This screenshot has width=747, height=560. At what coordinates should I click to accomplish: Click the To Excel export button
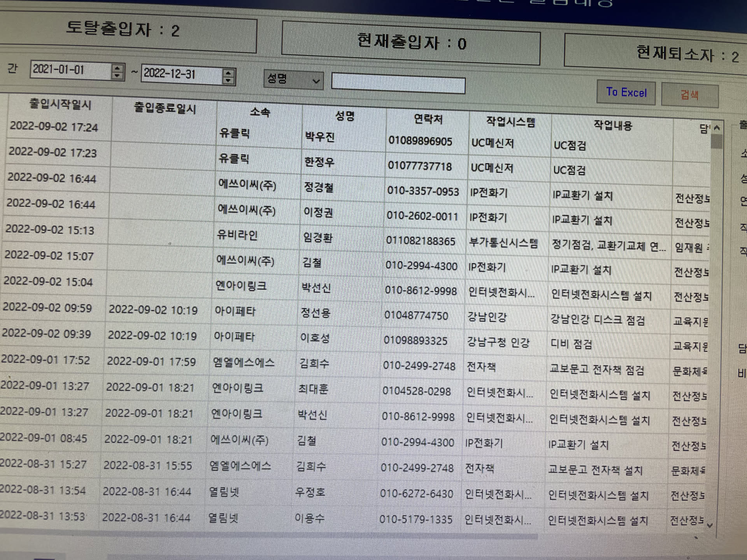[626, 93]
